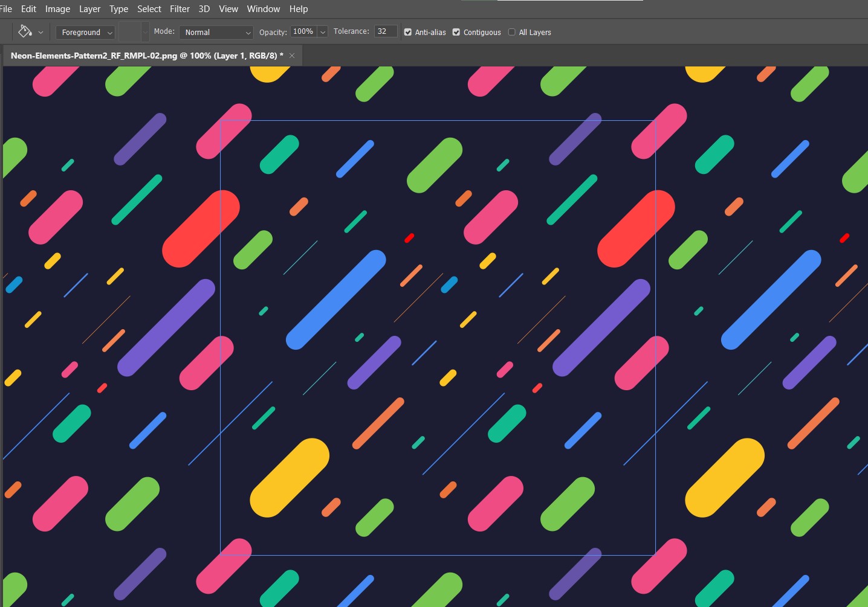Open the Edit menu

coord(28,9)
